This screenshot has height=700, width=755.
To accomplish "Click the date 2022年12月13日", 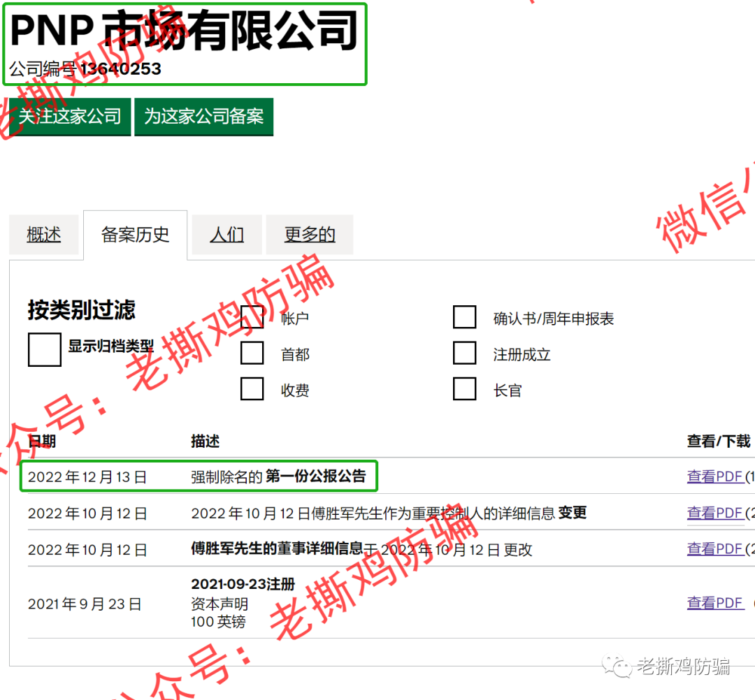I will [x=87, y=477].
